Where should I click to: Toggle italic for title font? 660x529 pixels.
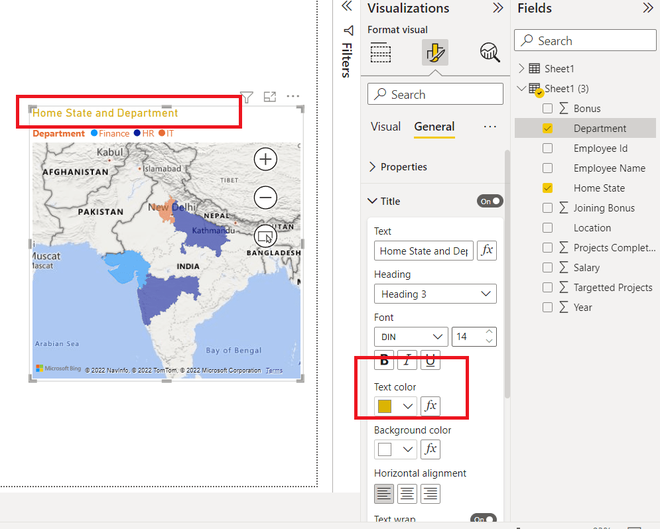click(x=407, y=360)
